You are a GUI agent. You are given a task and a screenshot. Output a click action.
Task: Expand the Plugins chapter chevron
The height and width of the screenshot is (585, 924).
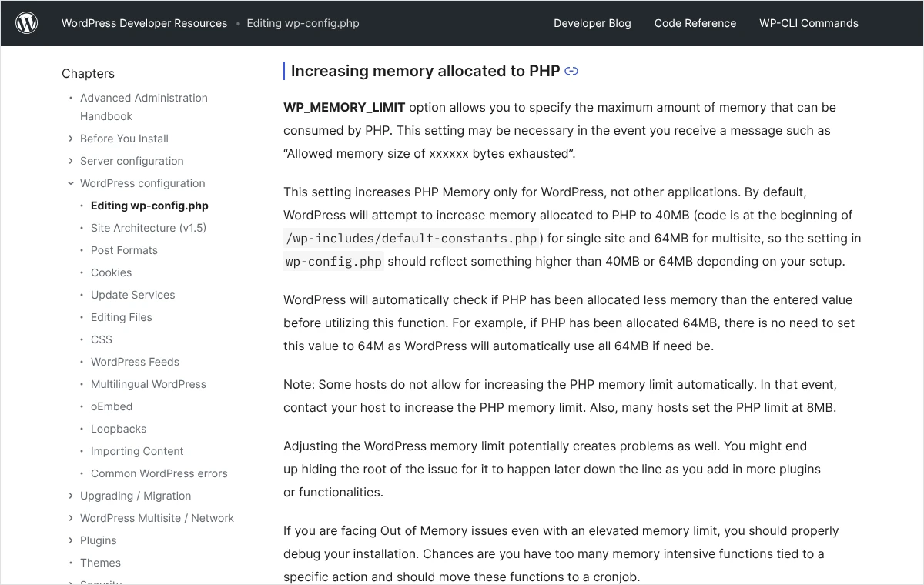tap(71, 540)
